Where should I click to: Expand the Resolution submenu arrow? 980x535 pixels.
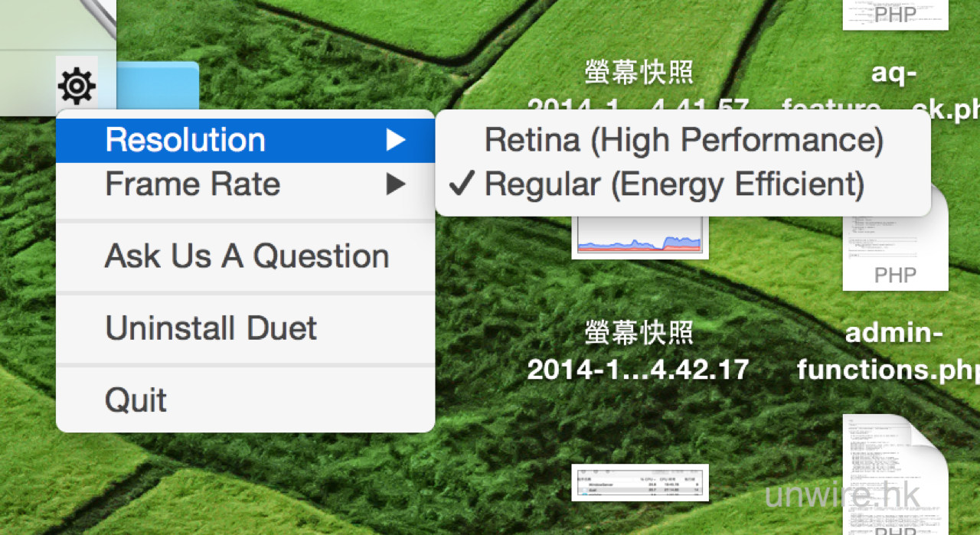tap(395, 140)
